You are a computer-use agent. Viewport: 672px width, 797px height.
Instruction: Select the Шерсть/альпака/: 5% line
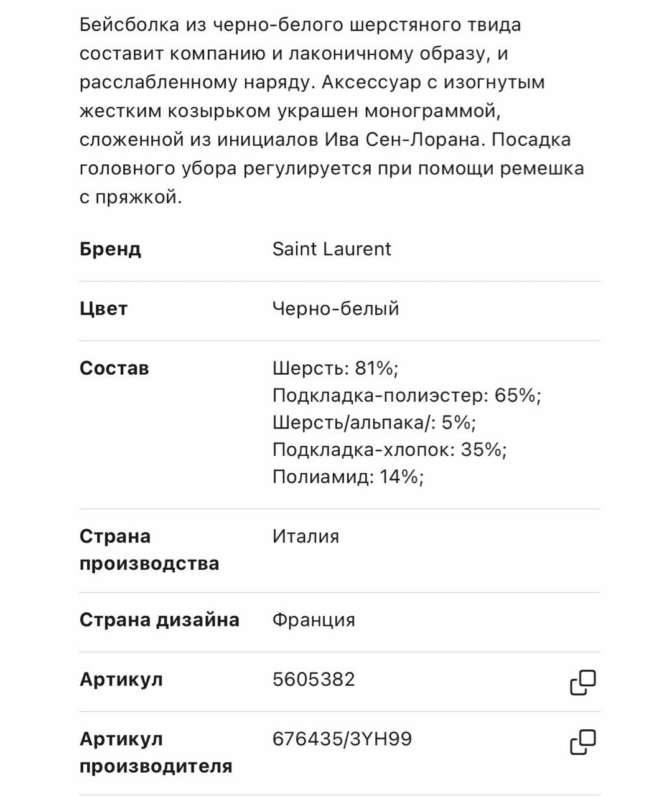pos(374,423)
